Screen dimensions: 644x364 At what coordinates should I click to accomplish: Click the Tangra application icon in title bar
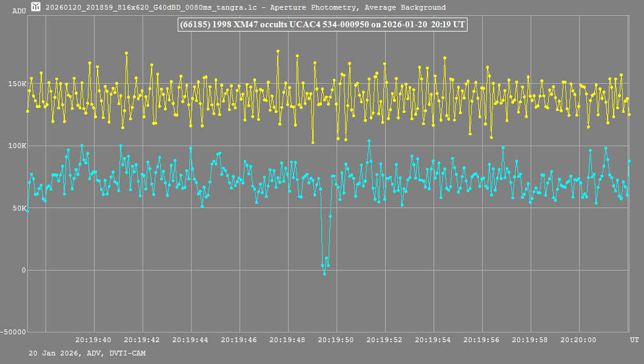(37, 7)
